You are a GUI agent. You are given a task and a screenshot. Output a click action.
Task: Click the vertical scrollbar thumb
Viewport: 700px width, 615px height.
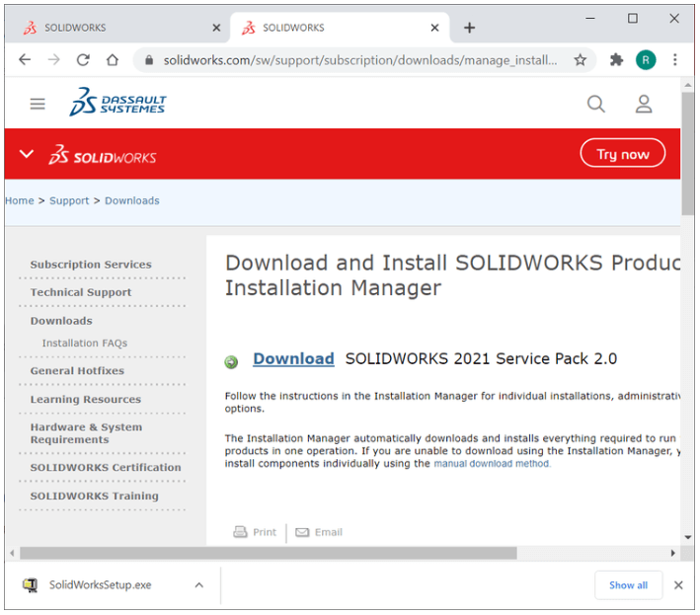(x=687, y=154)
